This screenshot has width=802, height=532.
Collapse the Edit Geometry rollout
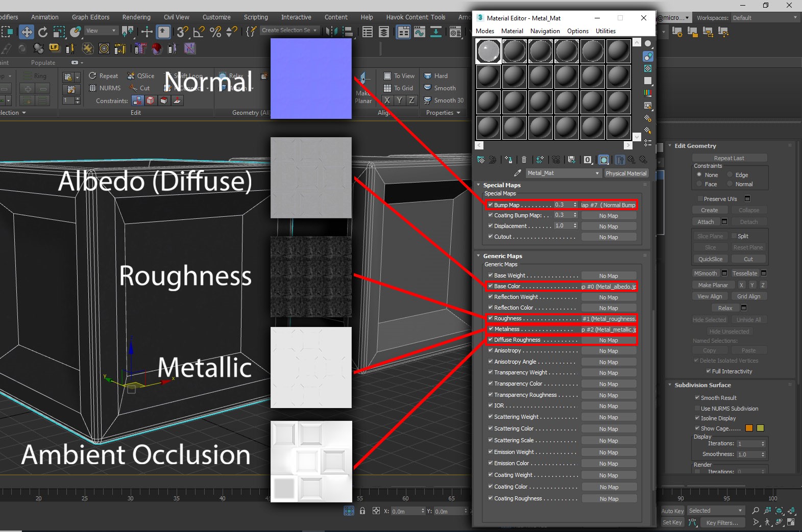tap(670, 145)
